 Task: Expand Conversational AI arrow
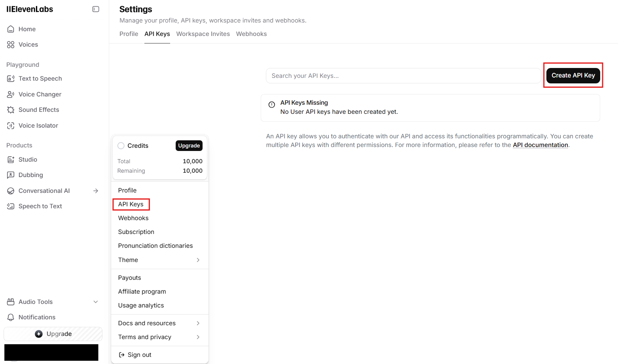point(96,191)
